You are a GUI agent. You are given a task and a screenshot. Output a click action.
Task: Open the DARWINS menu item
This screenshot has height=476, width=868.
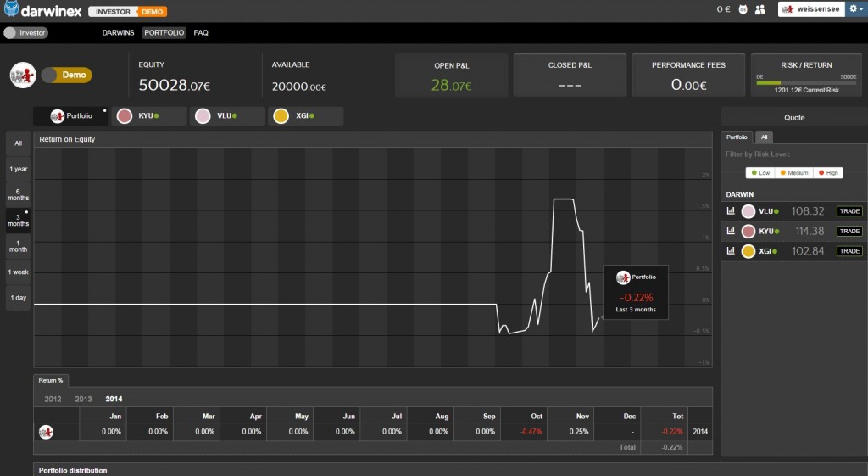[x=117, y=33]
